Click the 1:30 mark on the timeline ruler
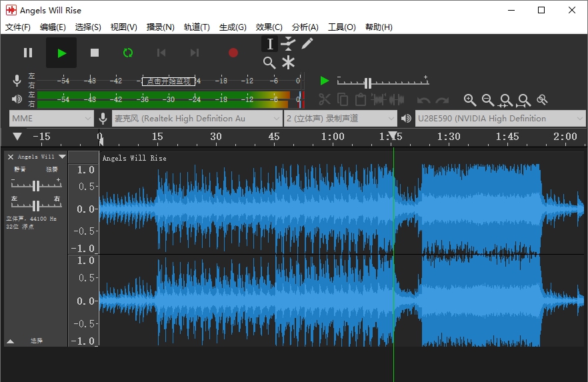 449,137
